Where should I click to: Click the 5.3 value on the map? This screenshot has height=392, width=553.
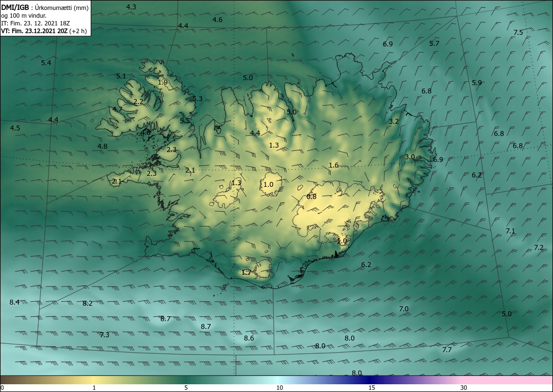pyautogui.click(x=197, y=99)
